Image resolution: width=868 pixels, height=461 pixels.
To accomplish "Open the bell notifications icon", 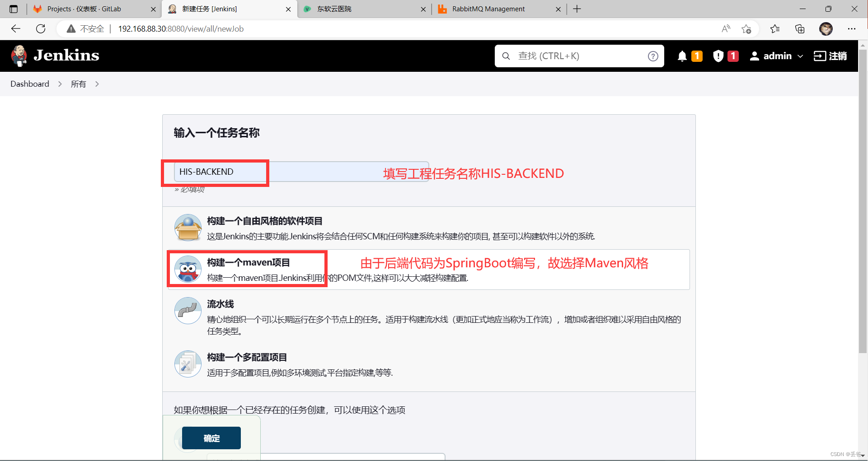I will pos(682,56).
